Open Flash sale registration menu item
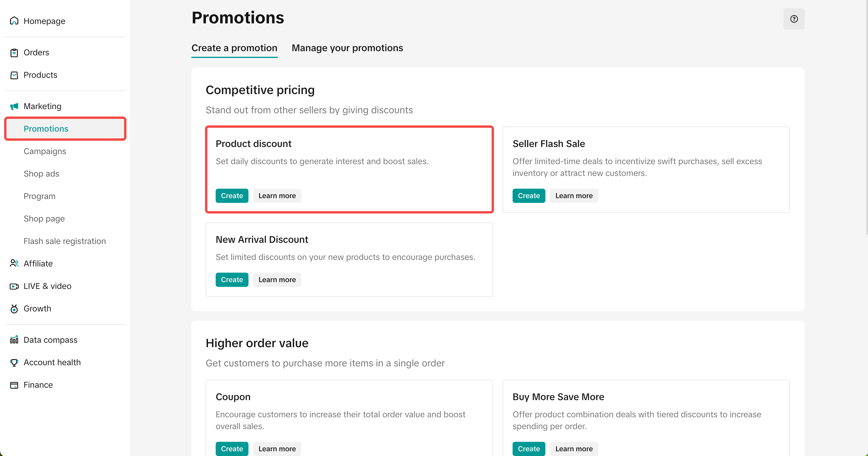Screen dimensions: 868x456 (x=65, y=241)
